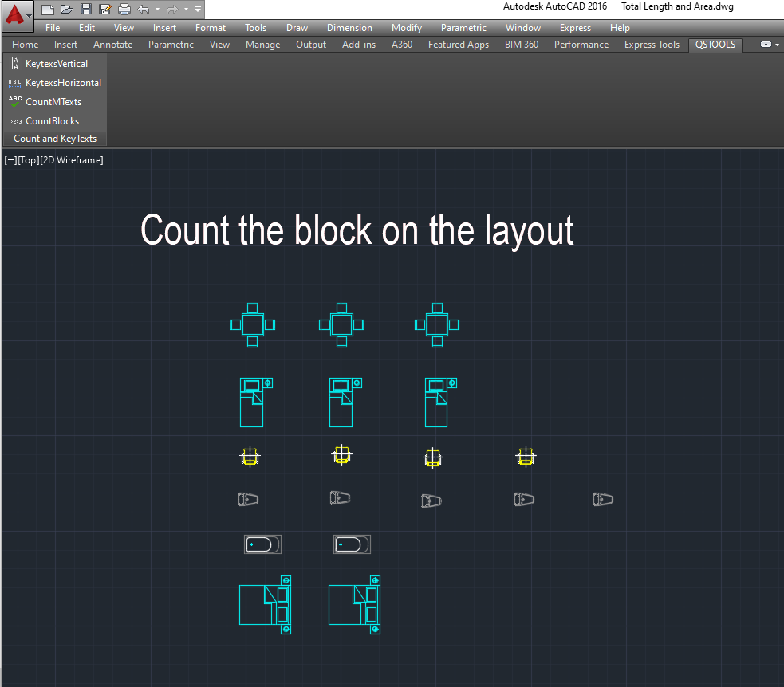Switch to the View ribbon tab
Image resolution: width=784 pixels, height=687 pixels.
pyautogui.click(x=219, y=45)
